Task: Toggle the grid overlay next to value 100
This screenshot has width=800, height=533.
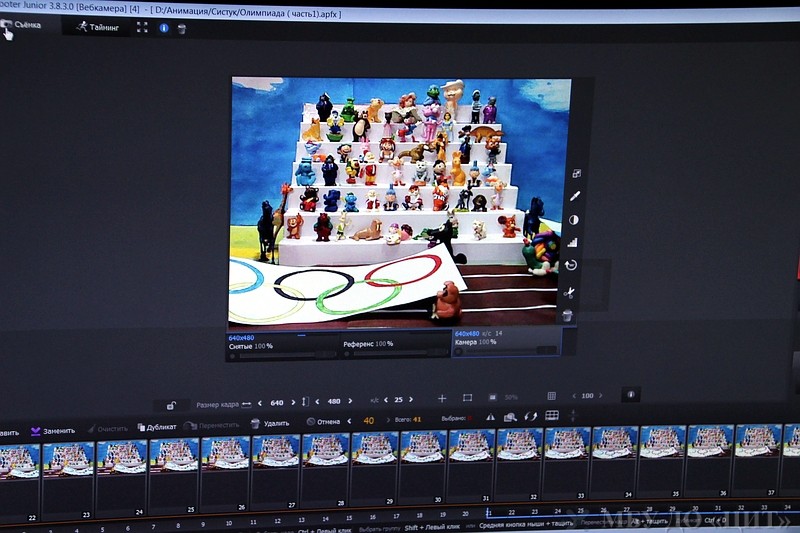Action: pyautogui.click(x=551, y=396)
